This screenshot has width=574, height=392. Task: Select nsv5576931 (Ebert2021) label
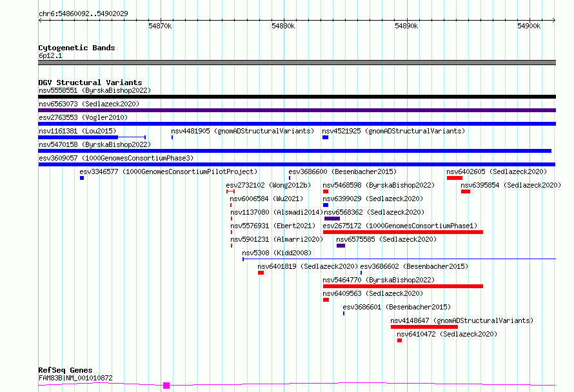coord(273,226)
